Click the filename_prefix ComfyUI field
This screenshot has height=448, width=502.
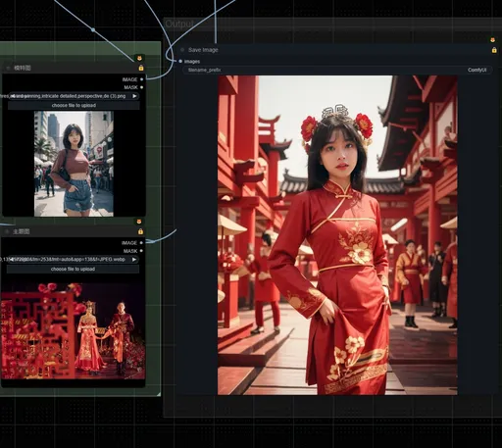[x=337, y=70]
